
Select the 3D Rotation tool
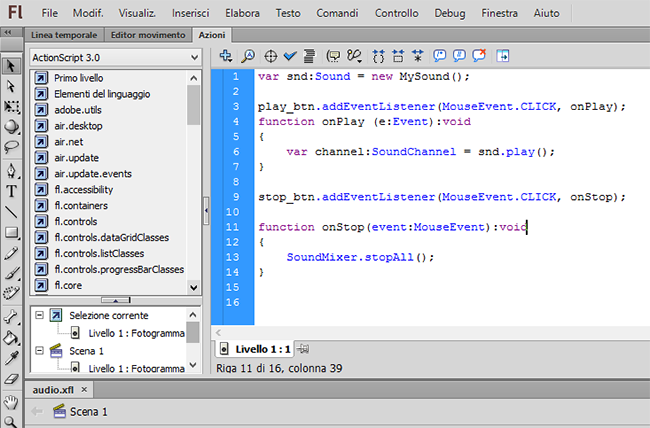pos(11,127)
